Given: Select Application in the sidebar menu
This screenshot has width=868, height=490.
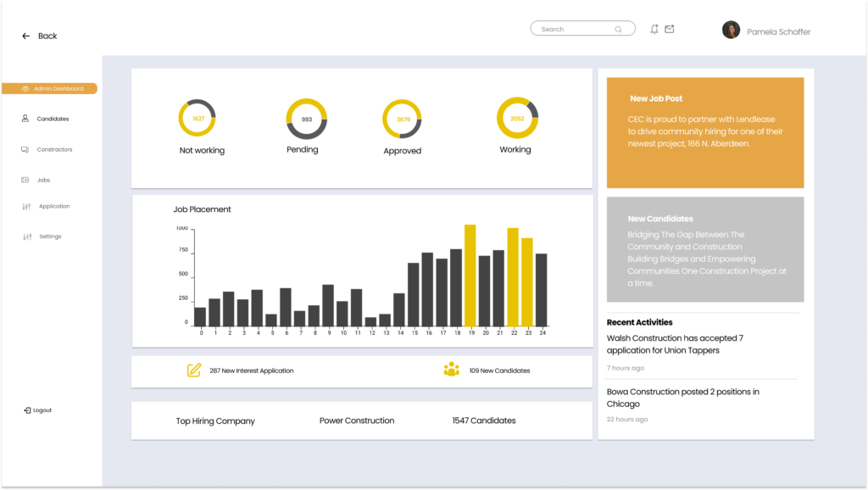Looking at the screenshot, I should (x=54, y=206).
